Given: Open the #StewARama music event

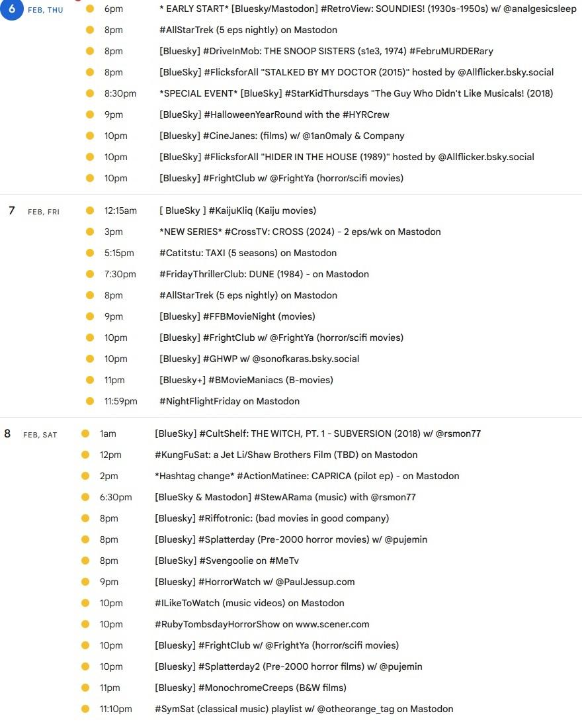Looking at the screenshot, I should point(285,497).
